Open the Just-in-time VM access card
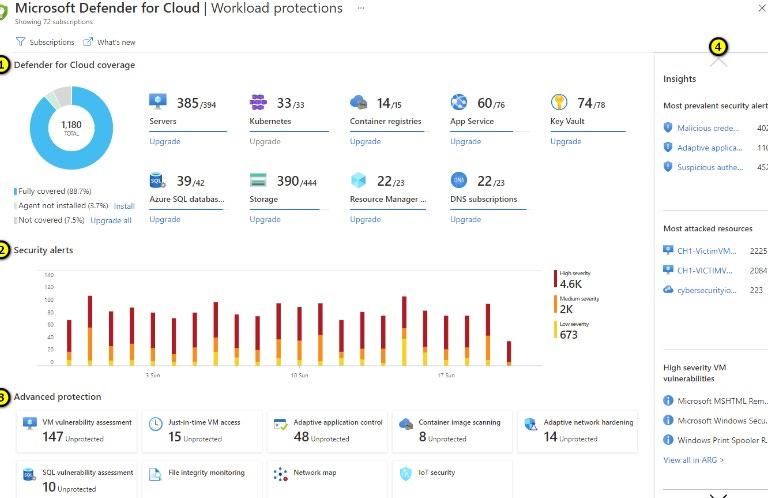The height and width of the screenshot is (498, 768). [x=202, y=431]
